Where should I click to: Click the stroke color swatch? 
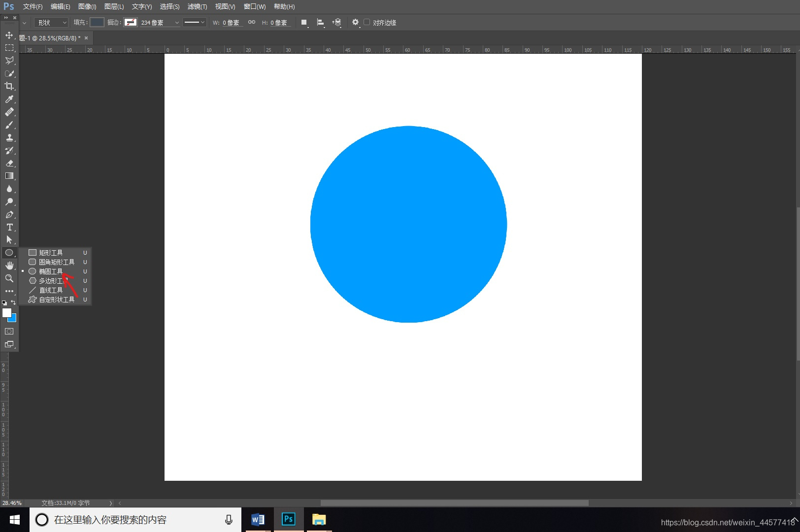(131, 22)
